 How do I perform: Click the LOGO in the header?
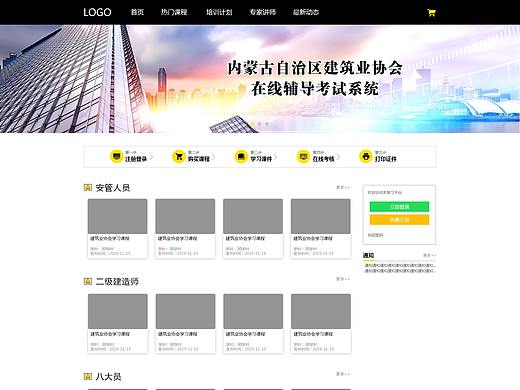[97, 12]
